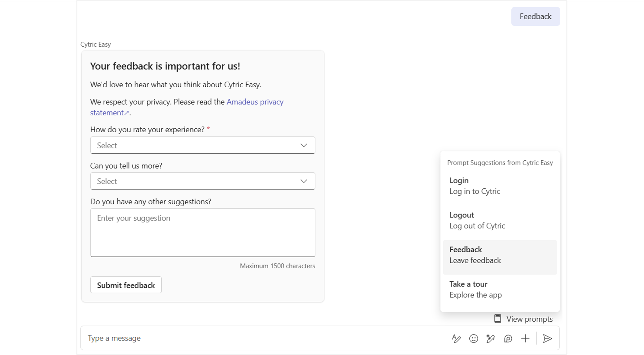The height and width of the screenshot is (355, 644).
Task: Open the text Format options icon
Action: (456, 338)
